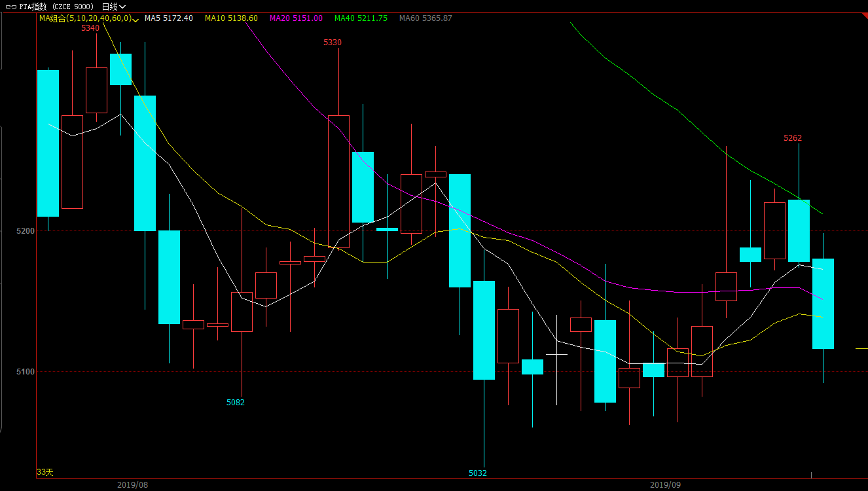This screenshot has width=868, height=491.
Task: Click the 5340 high price label
Action: (90, 28)
